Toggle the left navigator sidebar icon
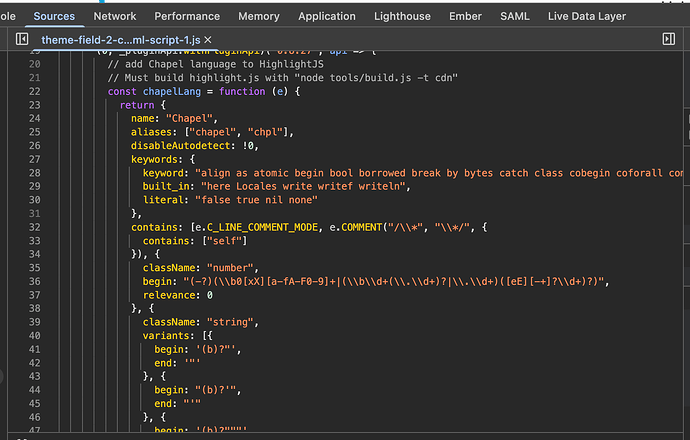 tap(22, 39)
